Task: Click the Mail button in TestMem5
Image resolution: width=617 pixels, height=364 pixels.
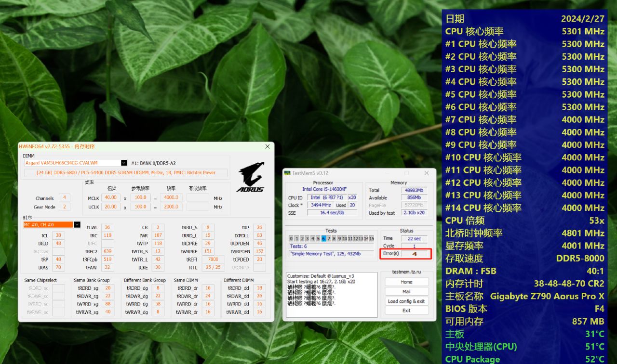Action: click(x=406, y=292)
